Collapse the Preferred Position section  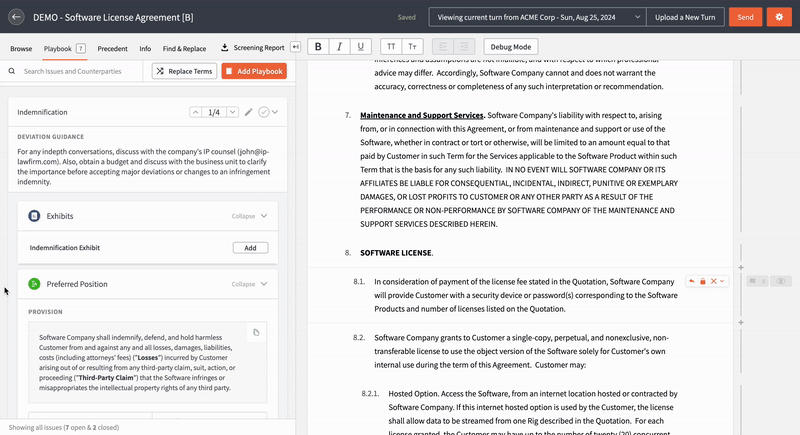pyautogui.click(x=249, y=284)
